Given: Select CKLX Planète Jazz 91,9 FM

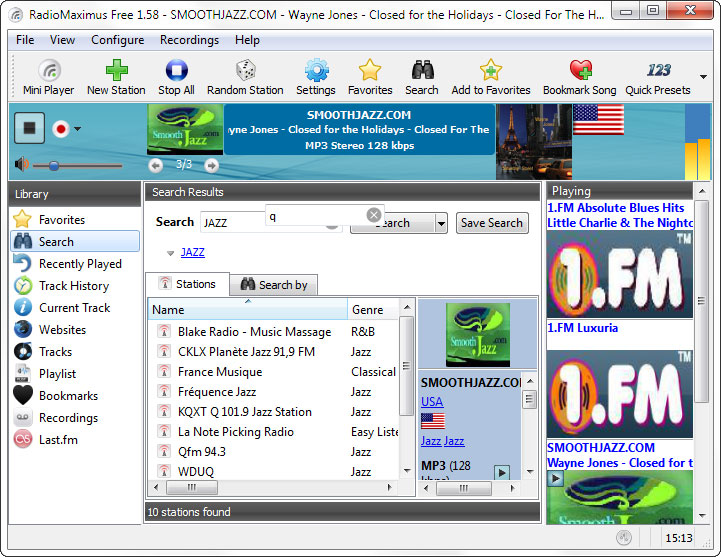Looking at the screenshot, I should click(274, 352).
